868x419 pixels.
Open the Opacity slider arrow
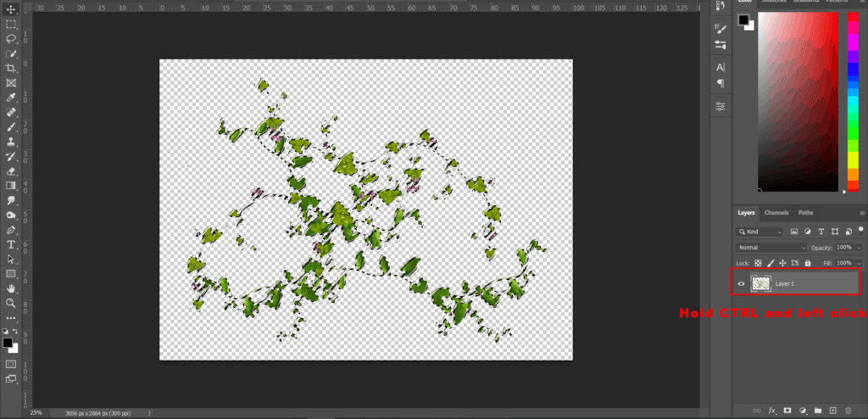pyautogui.click(x=860, y=247)
